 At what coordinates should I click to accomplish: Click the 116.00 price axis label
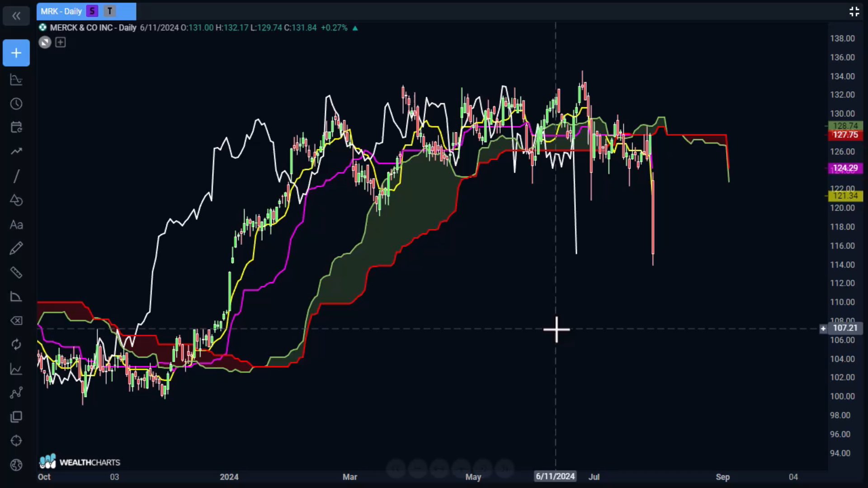tap(842, 246)
